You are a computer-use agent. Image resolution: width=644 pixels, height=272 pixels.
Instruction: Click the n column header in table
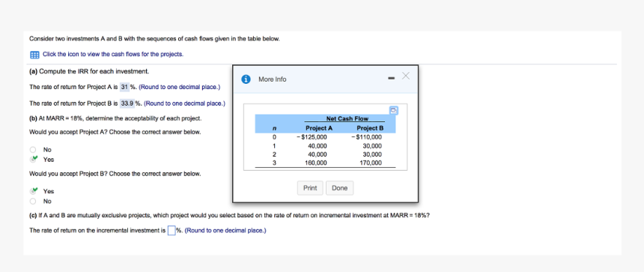click(x=273, y=129)
